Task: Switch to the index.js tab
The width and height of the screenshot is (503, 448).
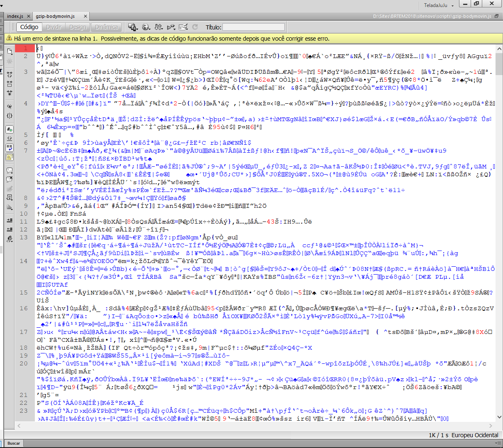Action: pyautogui.click(x=15, y=16)
